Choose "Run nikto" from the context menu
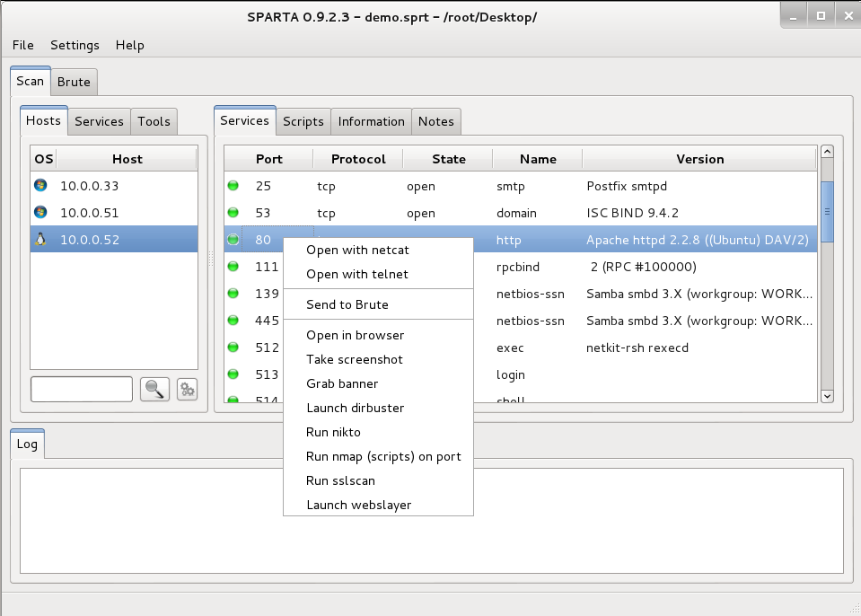 (333, 432)
